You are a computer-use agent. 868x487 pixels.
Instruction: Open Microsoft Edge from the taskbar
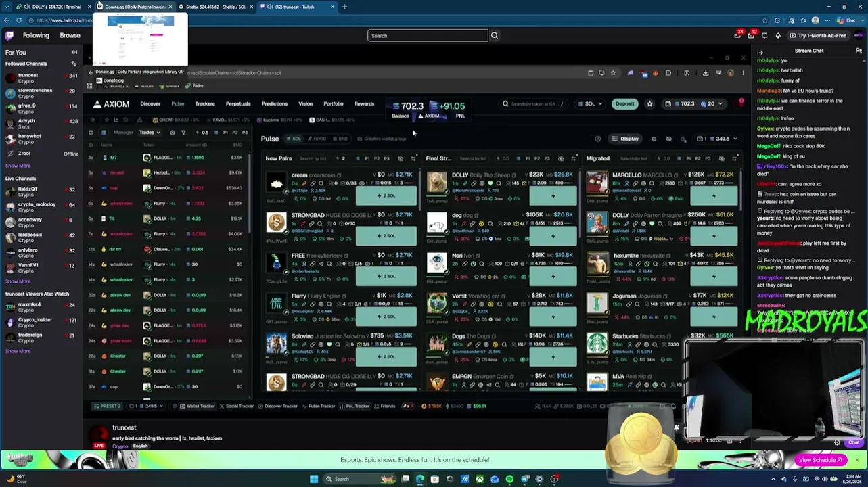pyautogui.click(x=420, y=479)
